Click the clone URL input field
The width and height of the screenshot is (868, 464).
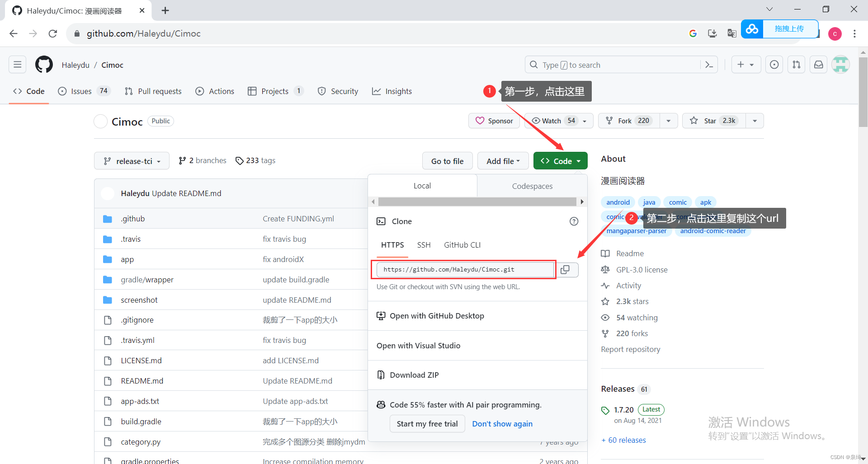[x=465, y=270]
